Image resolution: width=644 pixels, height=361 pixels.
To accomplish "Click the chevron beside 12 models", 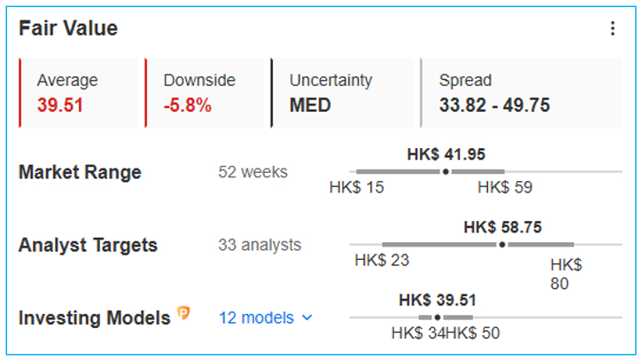I will tap(307, 318).
